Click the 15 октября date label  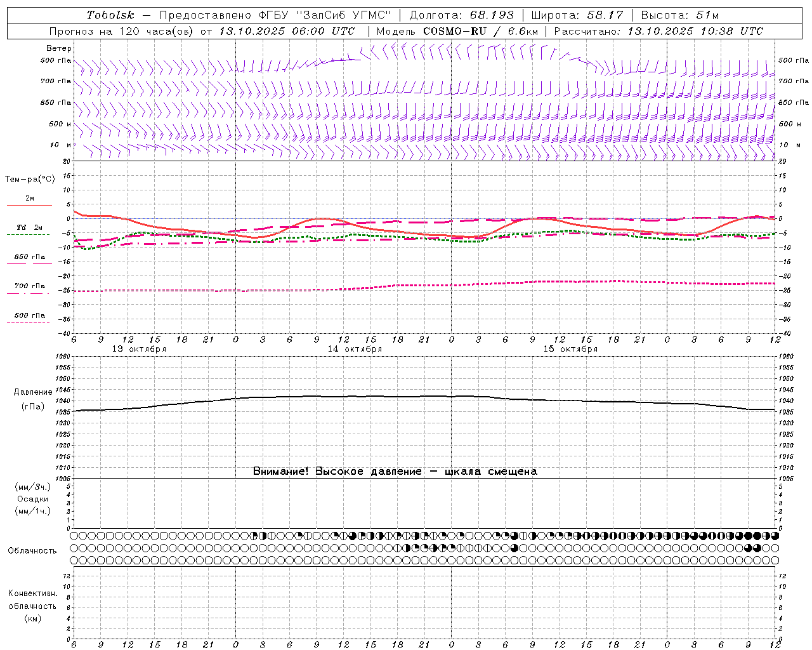pos(570,349)
